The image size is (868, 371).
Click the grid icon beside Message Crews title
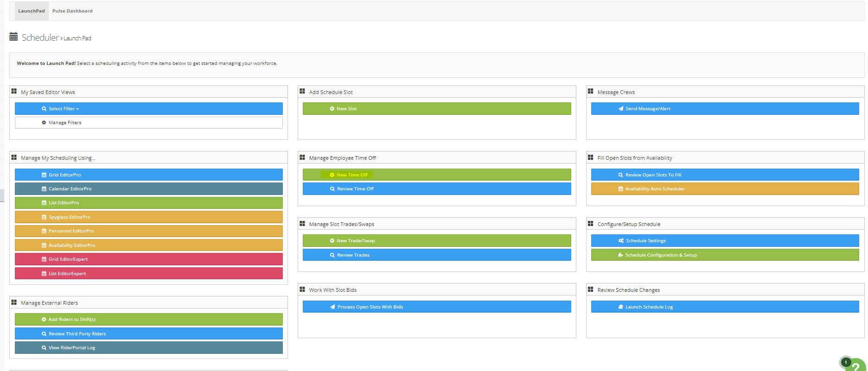pyautogui.click(x=590, y=92)
